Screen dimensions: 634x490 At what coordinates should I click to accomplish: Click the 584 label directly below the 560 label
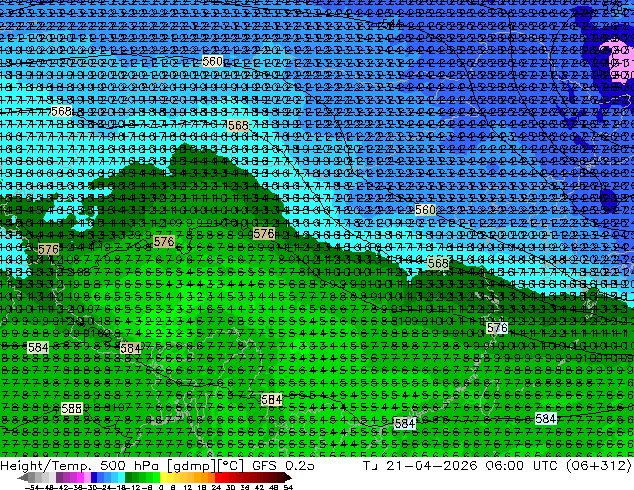pos(405,424)
